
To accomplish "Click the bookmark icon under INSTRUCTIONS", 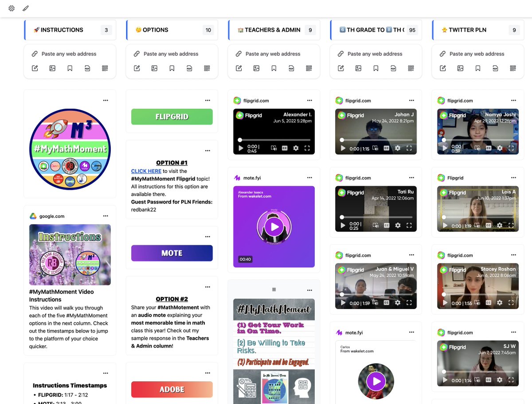I will (x=70, y=68).
